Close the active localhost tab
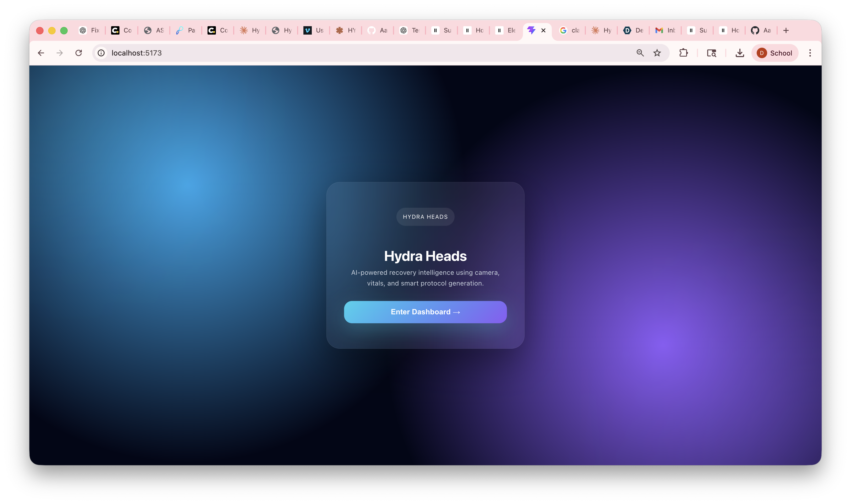 pyautogui.click(x=543, y=31)
